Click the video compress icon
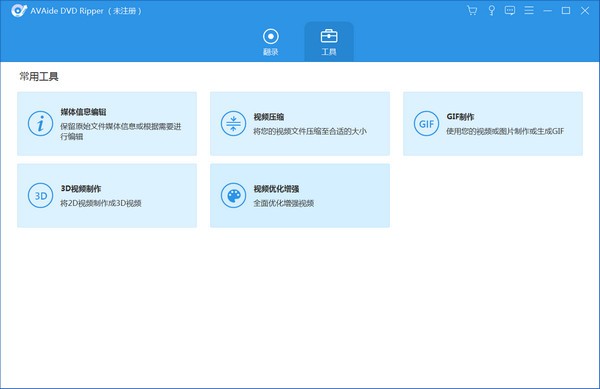 pos(233,124)
